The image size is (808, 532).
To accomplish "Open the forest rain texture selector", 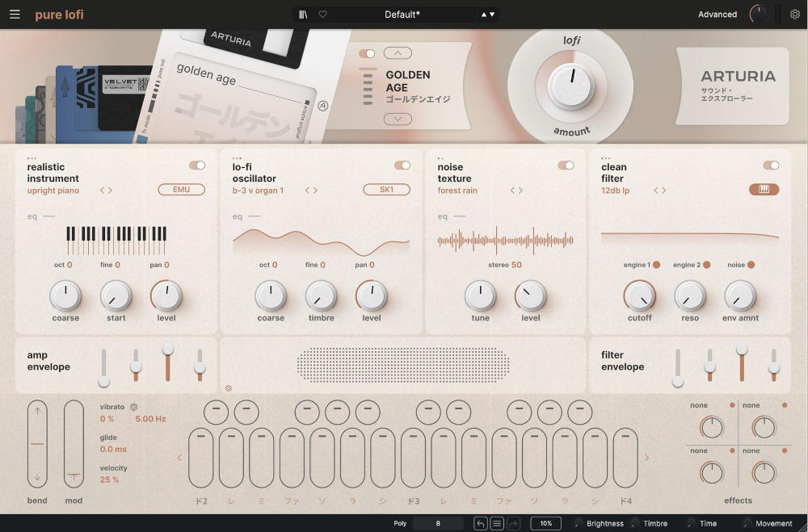I will [457, 191].
